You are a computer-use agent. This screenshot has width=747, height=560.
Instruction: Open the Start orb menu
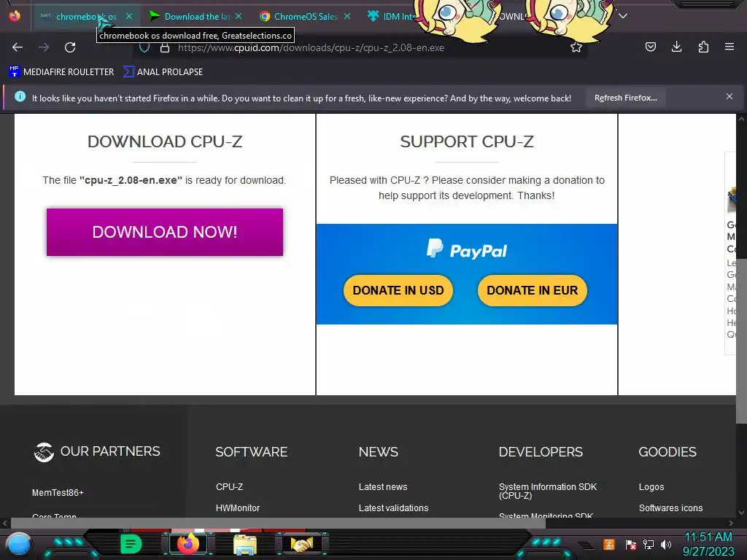click(x=19, y=544)
